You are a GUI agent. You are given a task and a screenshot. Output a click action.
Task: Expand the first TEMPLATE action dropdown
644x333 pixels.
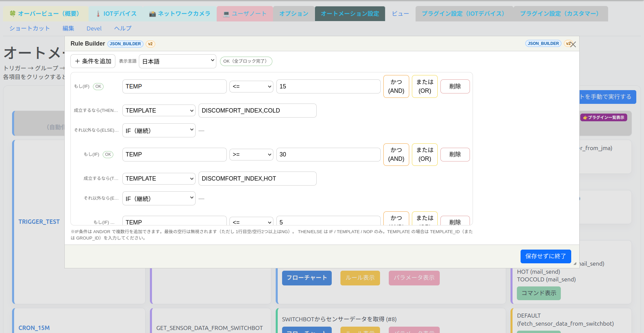tap(159, 111)
